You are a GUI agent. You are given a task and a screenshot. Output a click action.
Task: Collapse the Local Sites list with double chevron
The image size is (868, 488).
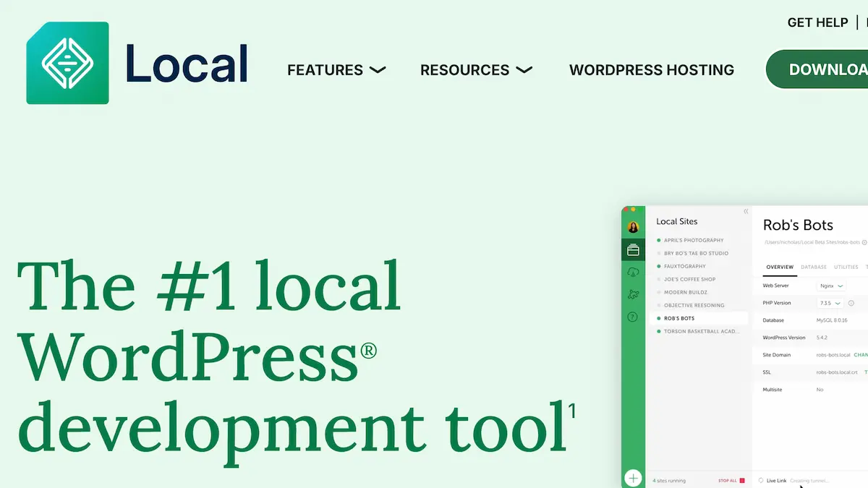[x=746, y=212]
